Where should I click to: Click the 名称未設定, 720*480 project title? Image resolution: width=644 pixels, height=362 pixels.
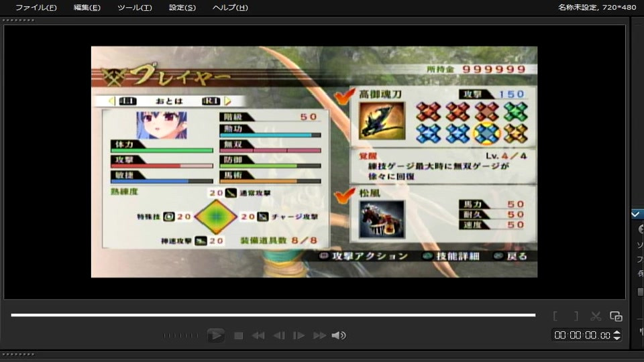coord(597,7)
